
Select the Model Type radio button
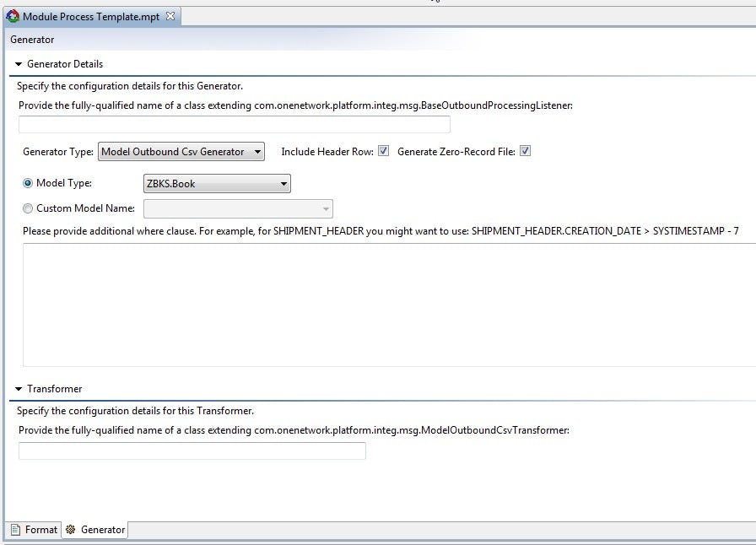coord(28,183)
